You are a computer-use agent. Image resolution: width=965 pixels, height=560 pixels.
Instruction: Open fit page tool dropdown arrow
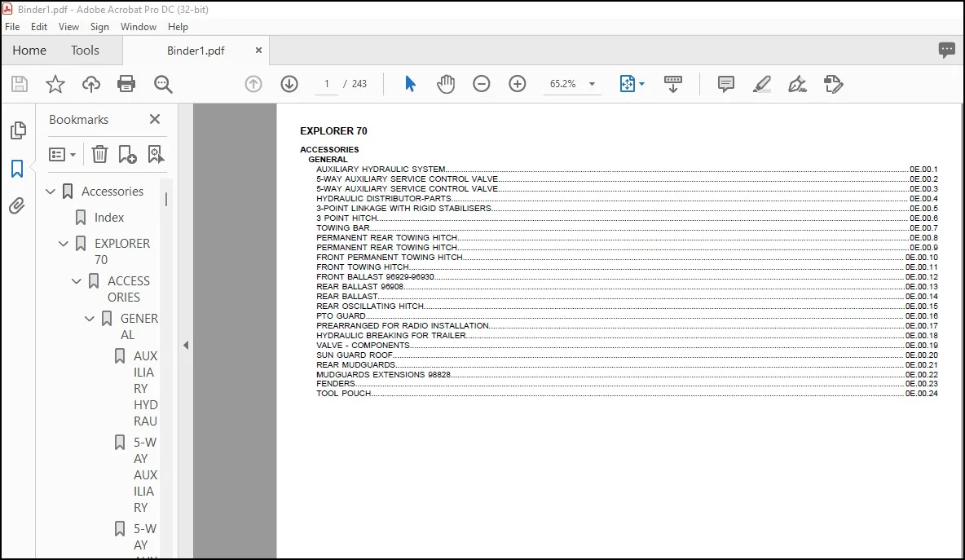coord(642,84)
